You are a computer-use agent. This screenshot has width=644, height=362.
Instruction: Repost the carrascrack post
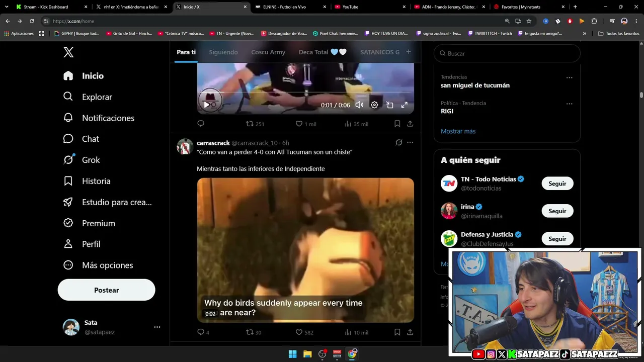pos(253,332)
